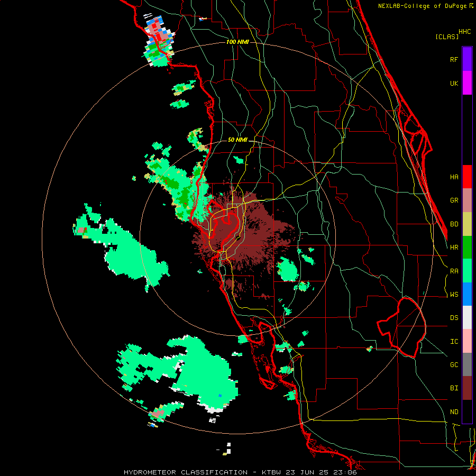This screenshot has width=476, height=476.
Task: Click the KTBW radar site identifier
Action: [271, 472]
